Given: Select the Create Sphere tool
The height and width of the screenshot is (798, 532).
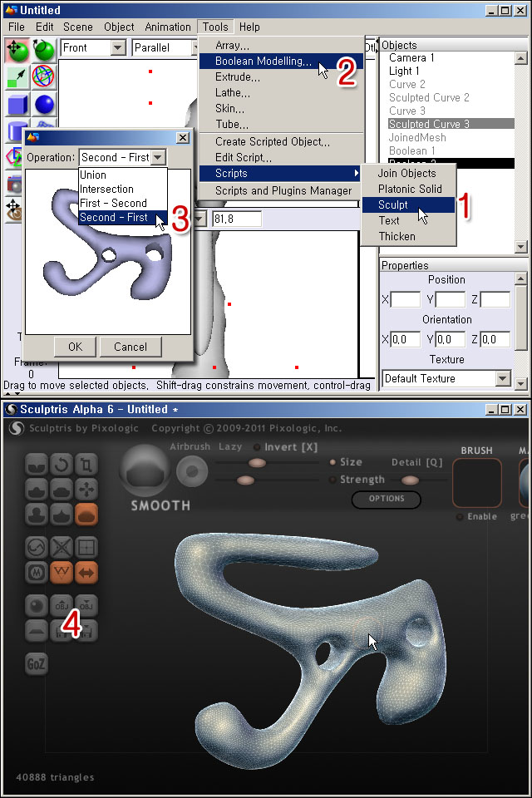Looking at the screenshot, I should [x=44, y=105].
